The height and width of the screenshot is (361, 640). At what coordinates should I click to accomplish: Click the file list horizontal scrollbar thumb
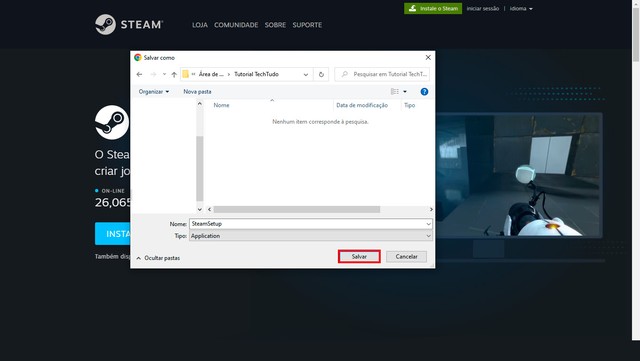coord(297,209)
